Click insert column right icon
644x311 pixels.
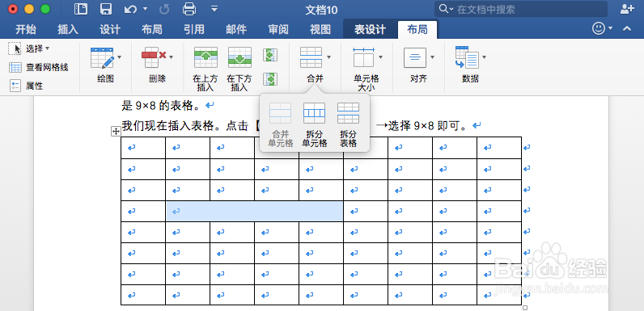click(270, 78)
